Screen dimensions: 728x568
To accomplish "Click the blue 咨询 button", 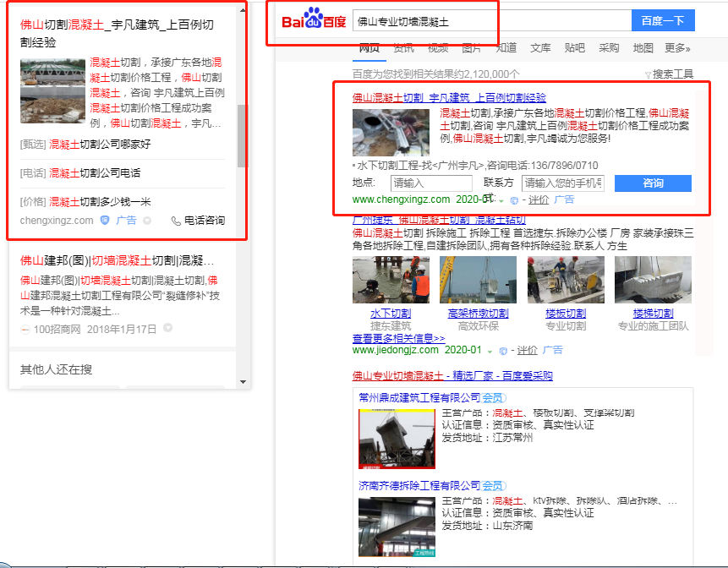I will click(653, 183).
